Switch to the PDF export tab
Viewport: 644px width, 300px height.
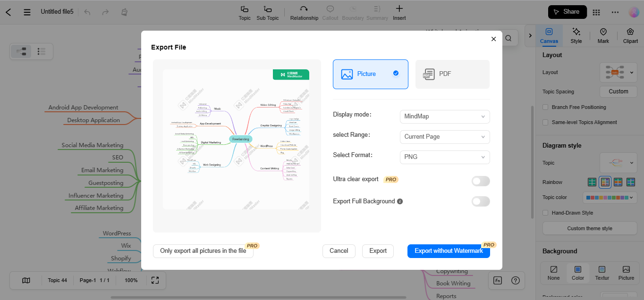[x=452, y=74]
